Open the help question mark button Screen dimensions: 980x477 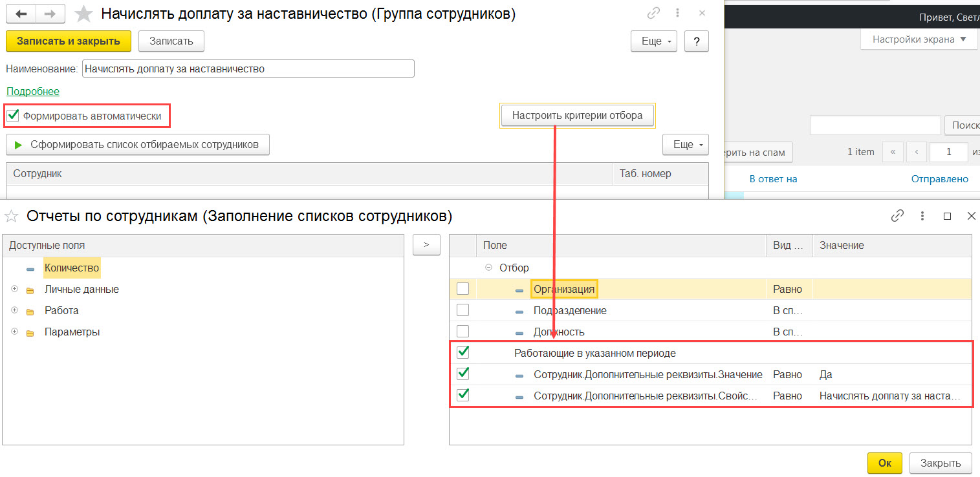(697, 41)
